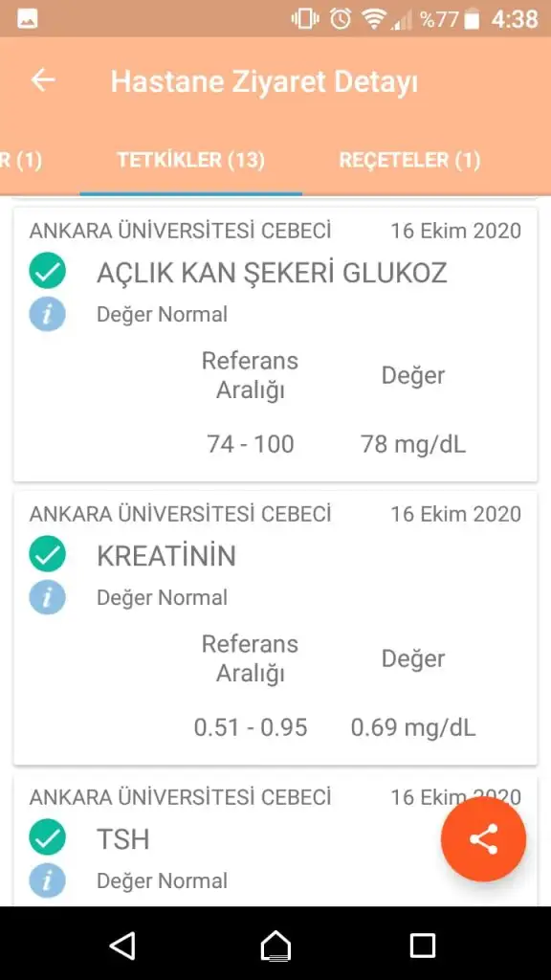Tap Android home navigation button
Image resolution: width=551 pixels, height=980 pixels.
click(x=275, y=946)
